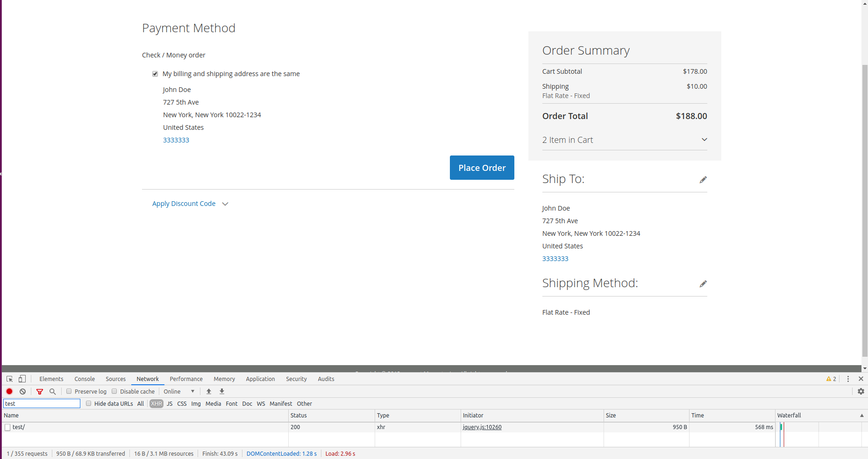Enable Disable cache checkbox

pos(114,391)
